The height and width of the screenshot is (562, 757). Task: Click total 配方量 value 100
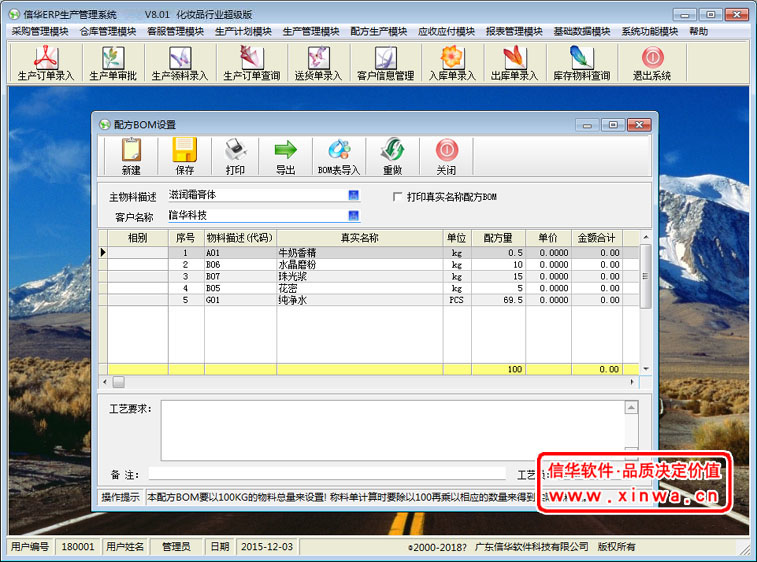(x=498, y=369)
